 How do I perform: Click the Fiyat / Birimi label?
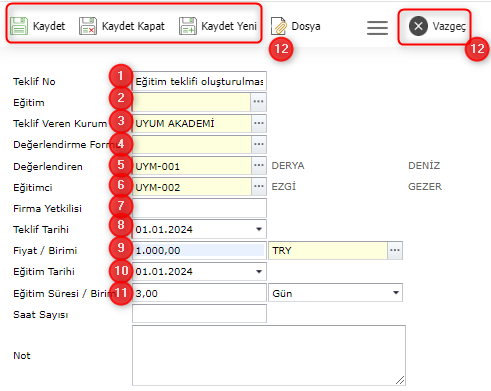45,251
